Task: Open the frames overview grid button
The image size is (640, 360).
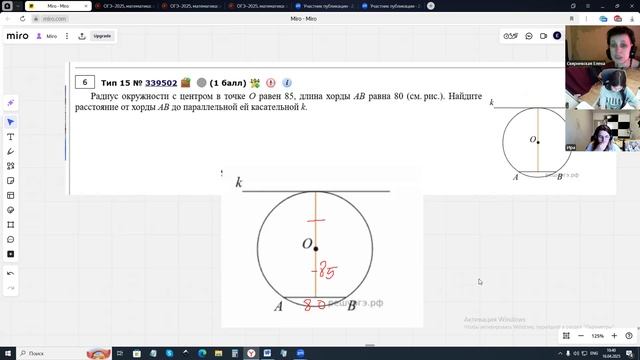Action: tap(566, 336)
